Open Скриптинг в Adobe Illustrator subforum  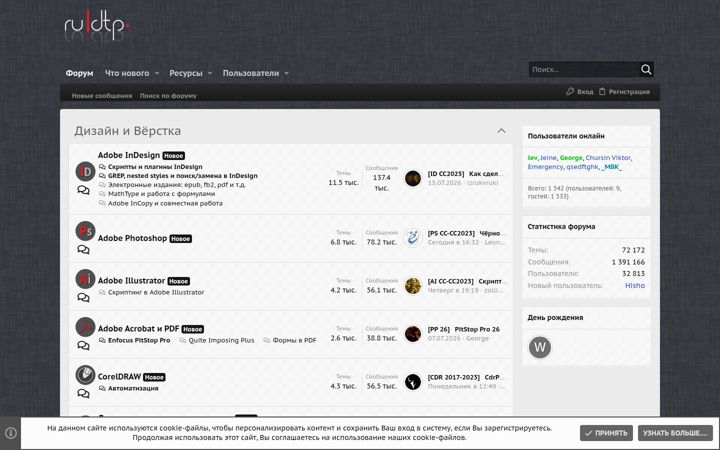(x=156, y=292)
